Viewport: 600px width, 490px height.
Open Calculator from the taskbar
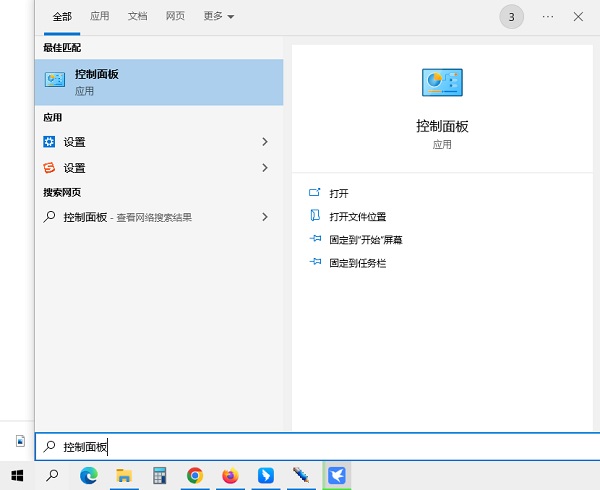(x=160, y=475)
